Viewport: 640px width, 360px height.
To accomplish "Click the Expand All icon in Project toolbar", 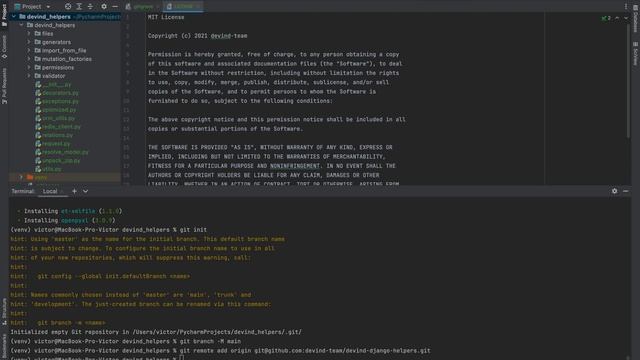I will [x=79, y=7].
